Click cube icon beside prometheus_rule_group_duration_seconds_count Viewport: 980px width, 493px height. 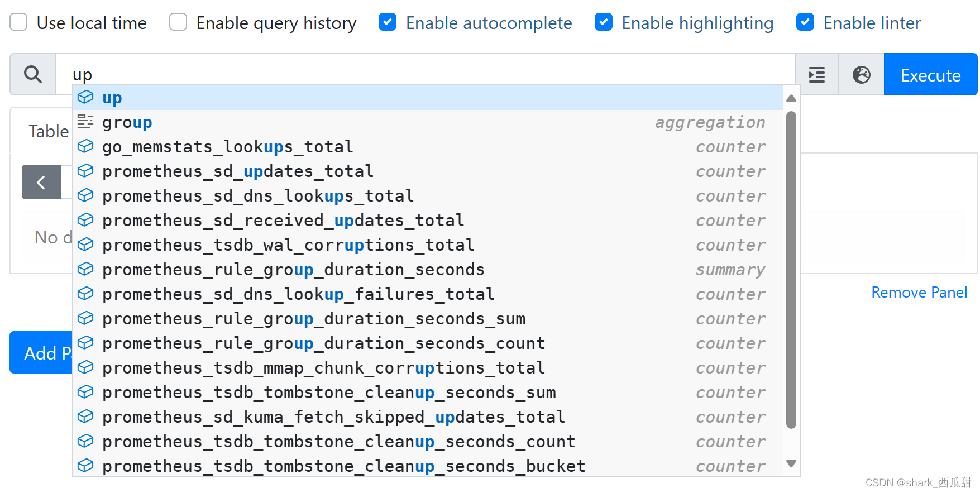pyautogui.click(x=85, y=343)
